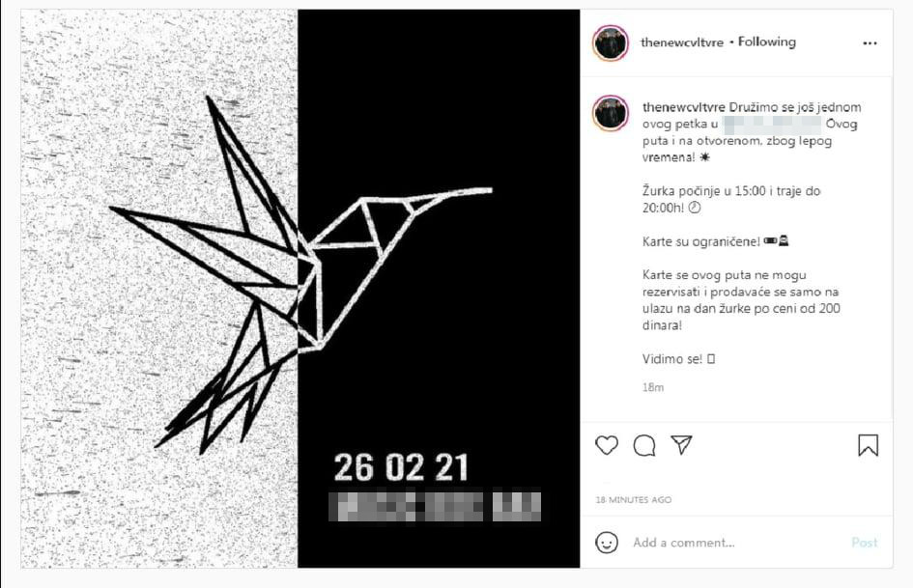
Task: Click the Post comment button
Action: 864,543
